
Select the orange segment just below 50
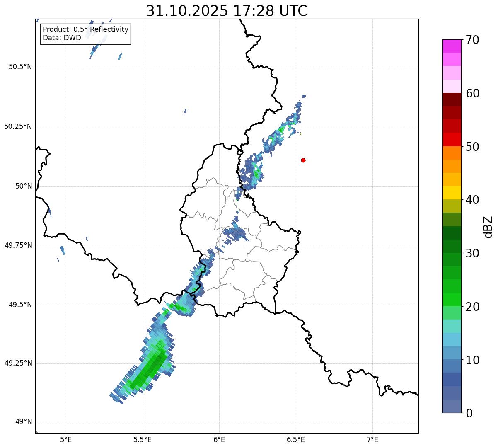(452, 153)
